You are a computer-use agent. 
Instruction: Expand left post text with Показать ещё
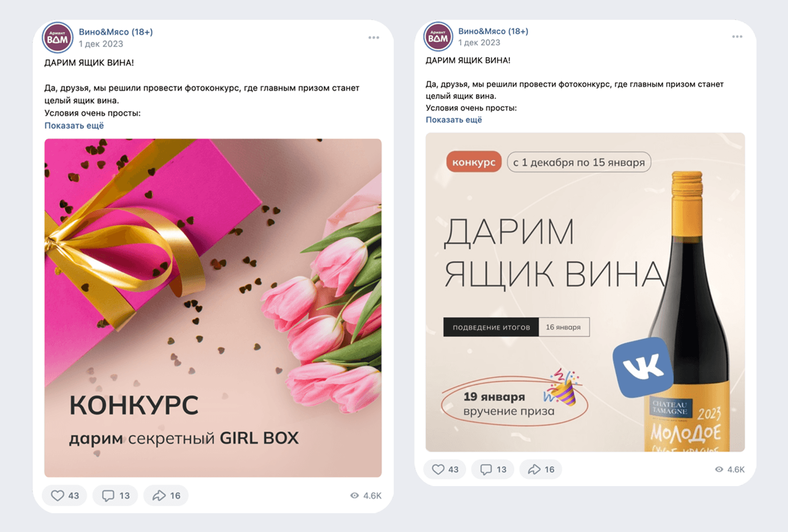click(x=74, y=126)
